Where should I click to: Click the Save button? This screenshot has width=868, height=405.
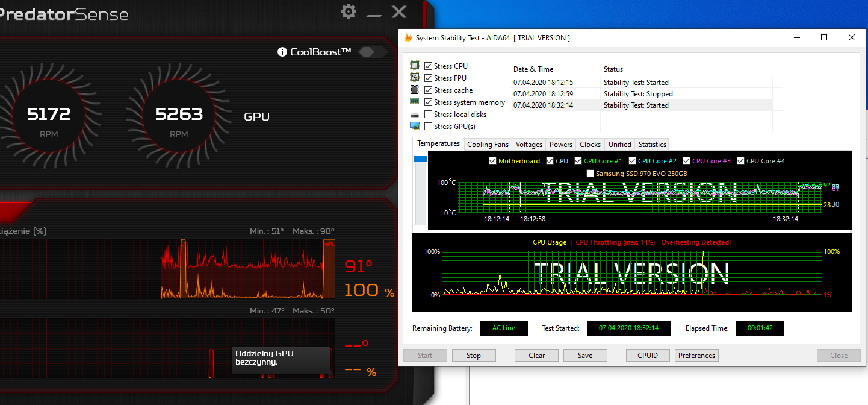(x=585, y=355)
